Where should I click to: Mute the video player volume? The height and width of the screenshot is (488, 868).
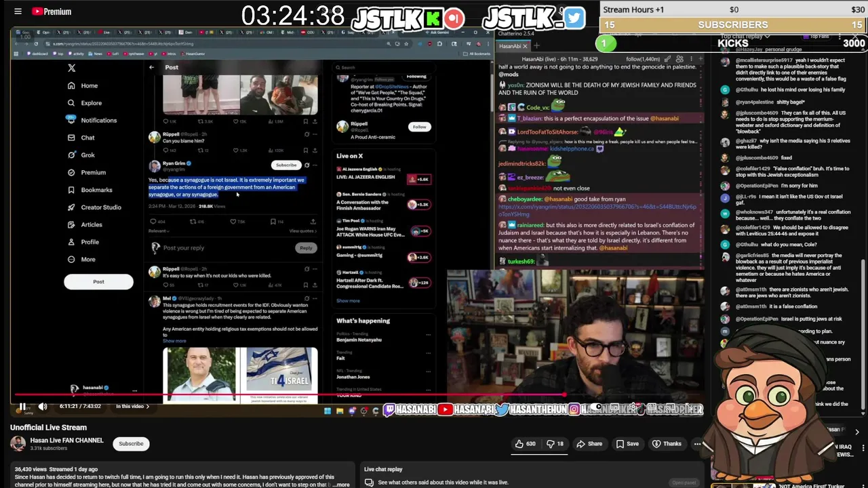click(x=43, y=406)
